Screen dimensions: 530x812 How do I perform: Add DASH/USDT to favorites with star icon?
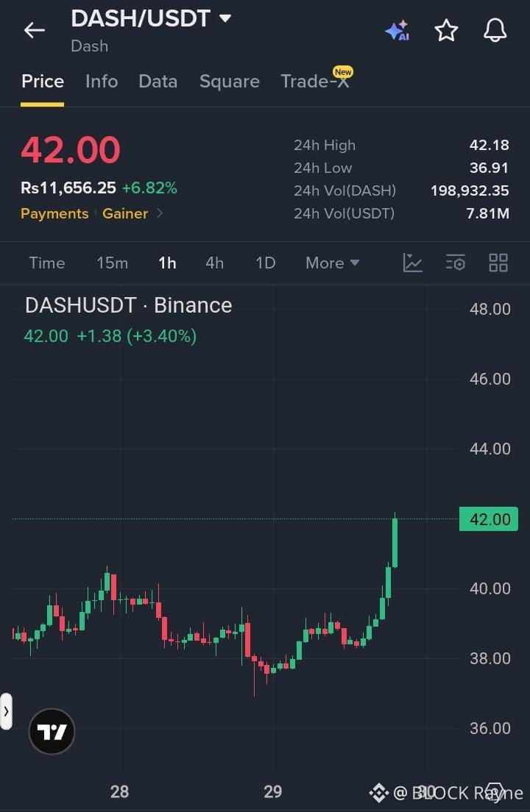[446, 30]
